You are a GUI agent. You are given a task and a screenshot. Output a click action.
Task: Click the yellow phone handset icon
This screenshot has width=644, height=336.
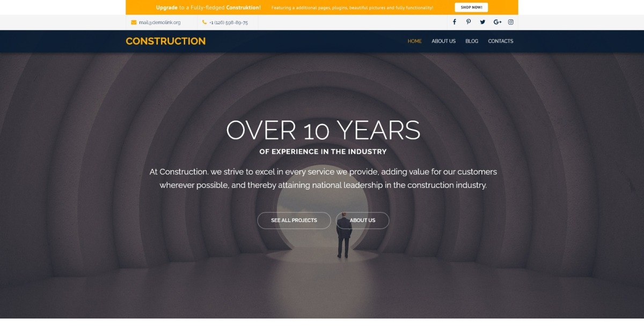pos(204,23)
